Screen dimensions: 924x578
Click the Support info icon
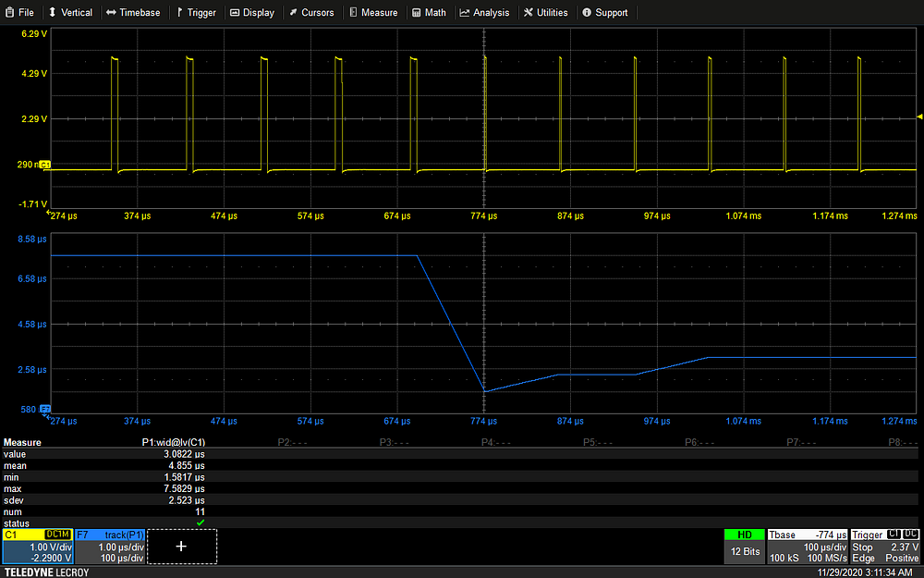point(589,12)
